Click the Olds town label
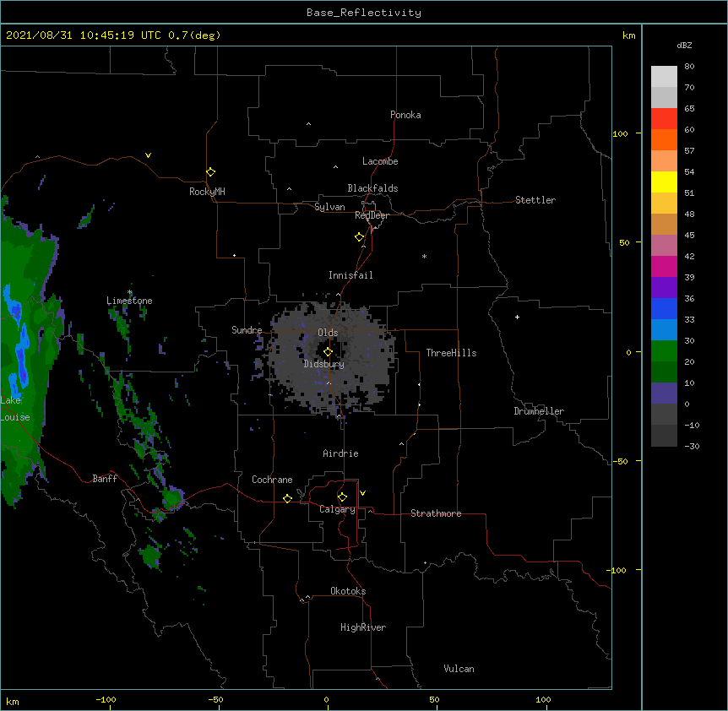 (x=328, y=333)
